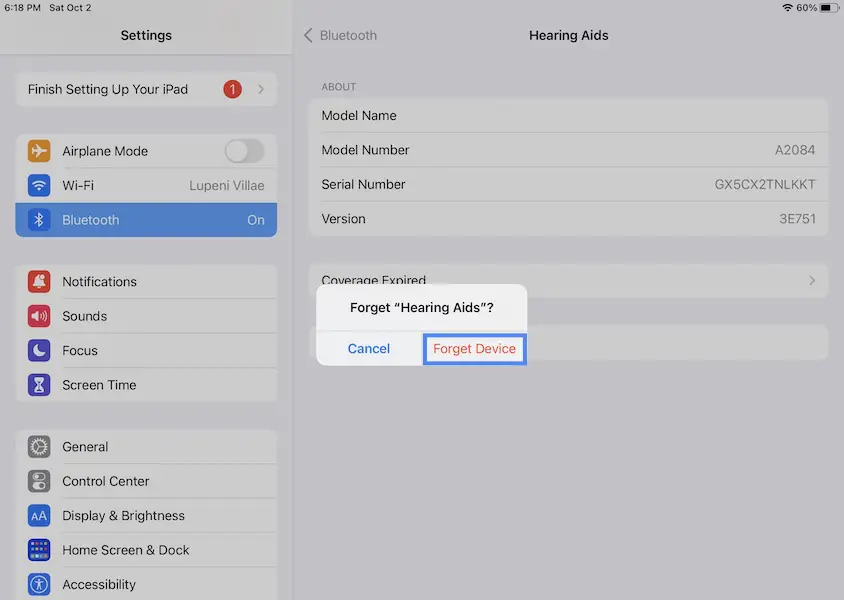Tap the battery indicator in status bar
844x600 pixels.
coord(829,8)
